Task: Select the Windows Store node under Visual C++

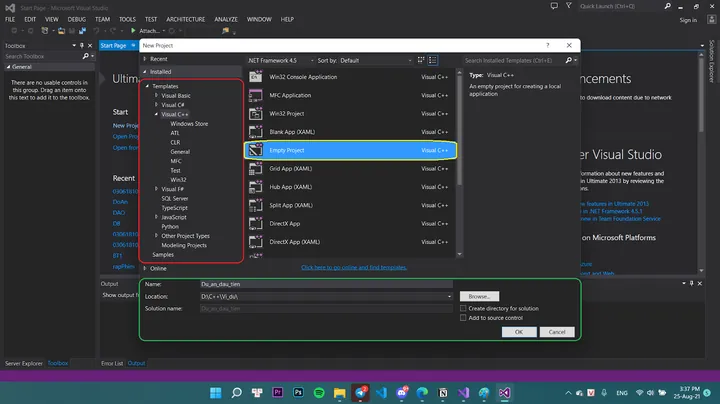Action: [x=189, y=123]
